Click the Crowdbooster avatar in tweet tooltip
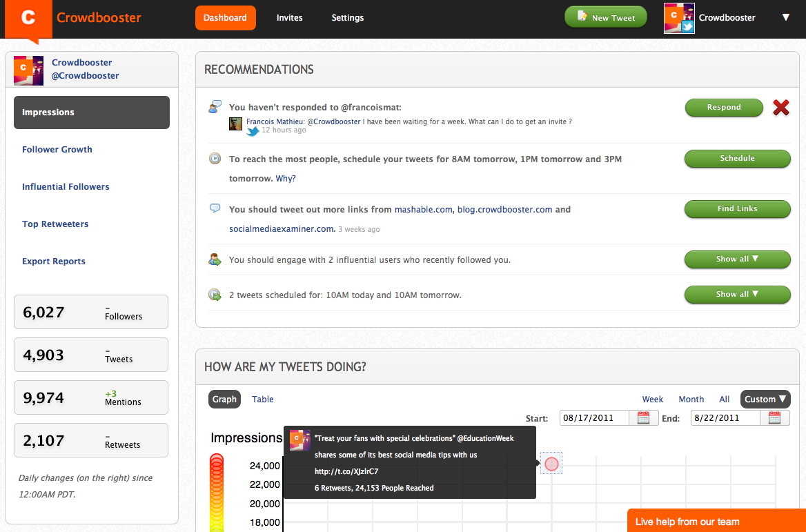The width and height of the screenshot is (806, 532). 299,440
